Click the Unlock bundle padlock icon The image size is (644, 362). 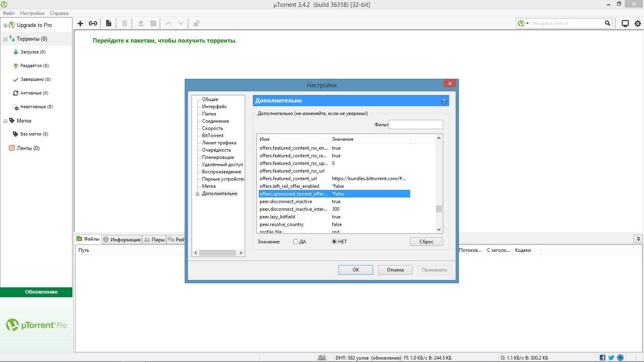(196, 23)
